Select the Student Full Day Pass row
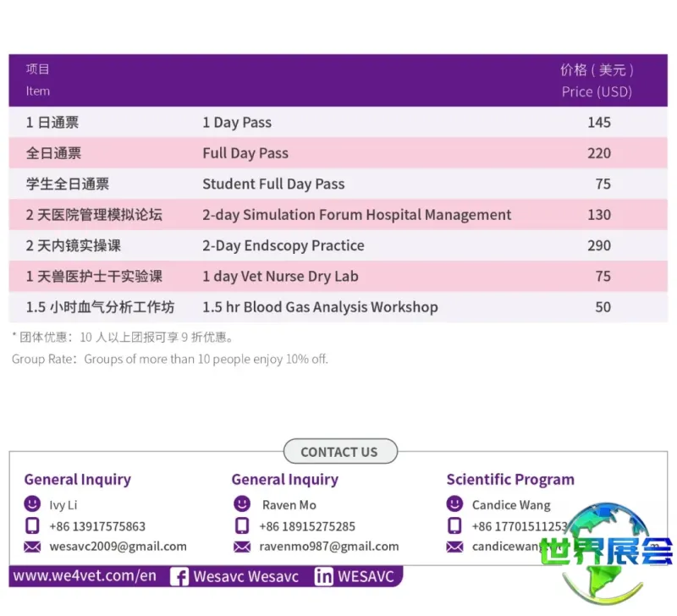The height and width of the screenshot is (616, 677). click(338, 184)
